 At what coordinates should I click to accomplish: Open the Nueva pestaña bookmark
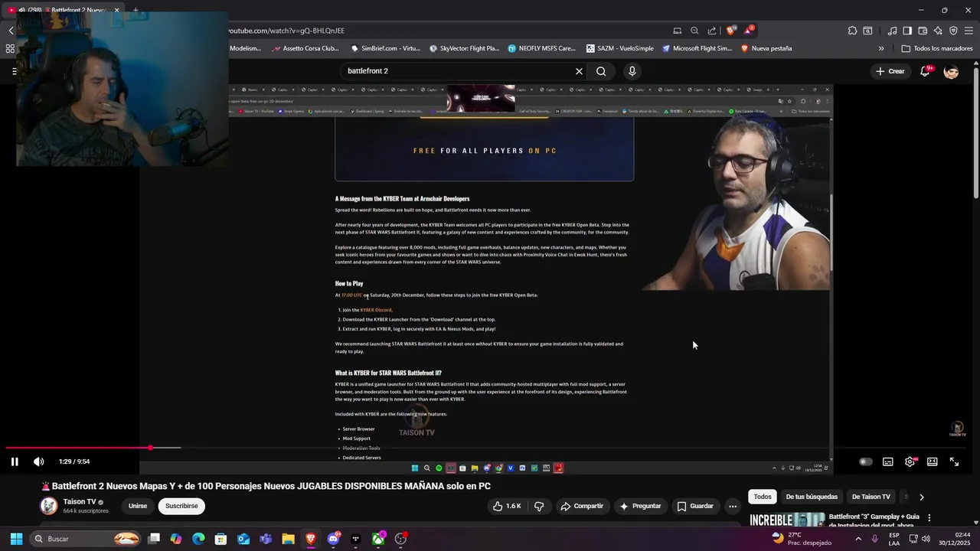766,48
